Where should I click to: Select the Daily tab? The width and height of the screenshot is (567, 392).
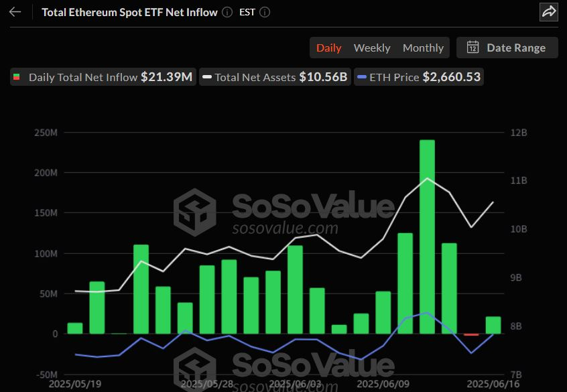tap(328, 48)
